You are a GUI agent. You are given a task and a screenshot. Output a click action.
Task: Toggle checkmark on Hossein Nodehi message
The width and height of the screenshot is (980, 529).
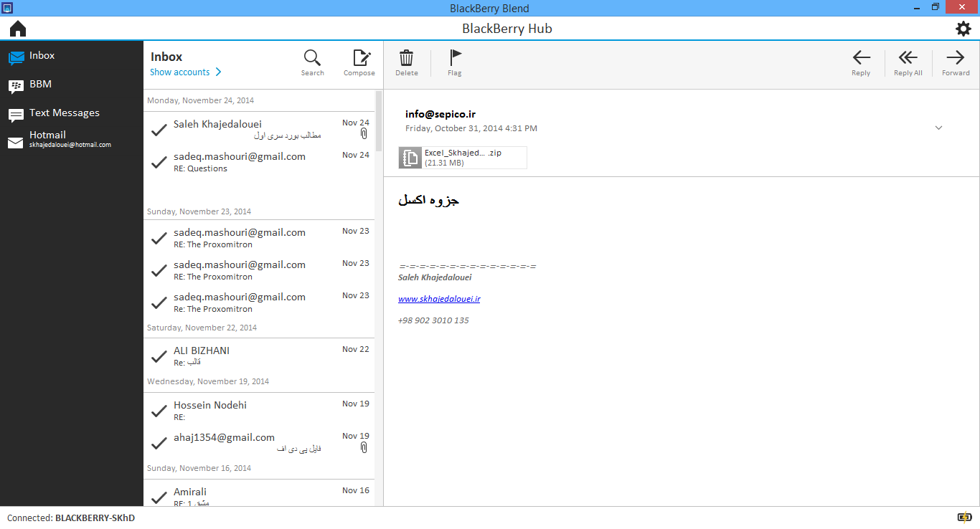point(159,411)
